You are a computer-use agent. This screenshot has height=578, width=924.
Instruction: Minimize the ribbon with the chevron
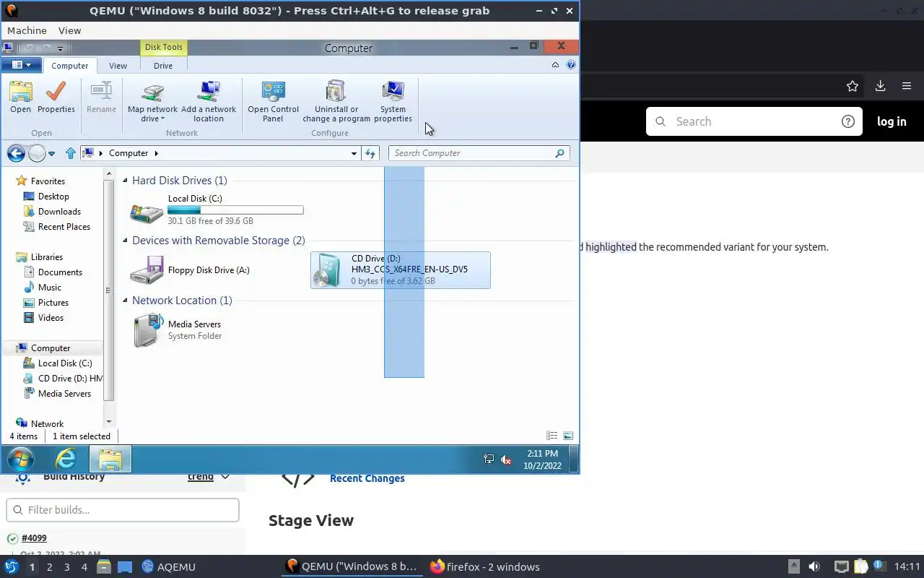point(555,64)
